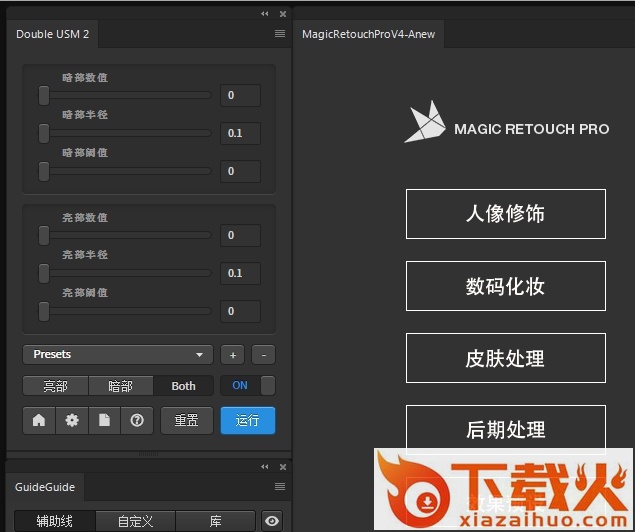Click the Magic Retouch Pro bird logo
Screen dimensions: 635x532
click(425, 122)
